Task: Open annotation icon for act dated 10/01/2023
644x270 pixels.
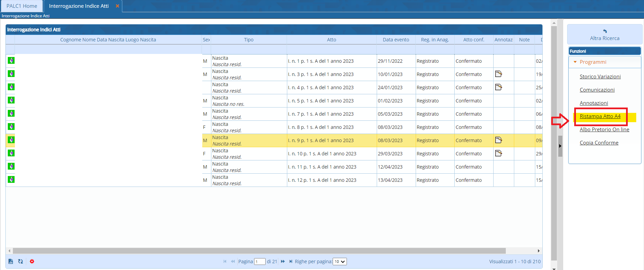Action: [x=498, y=74]
